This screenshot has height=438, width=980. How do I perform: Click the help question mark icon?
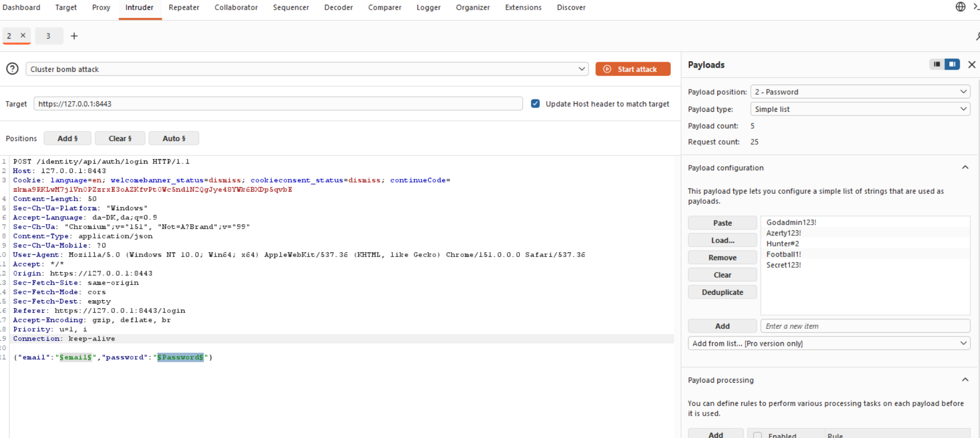click(x=12, y=69)
